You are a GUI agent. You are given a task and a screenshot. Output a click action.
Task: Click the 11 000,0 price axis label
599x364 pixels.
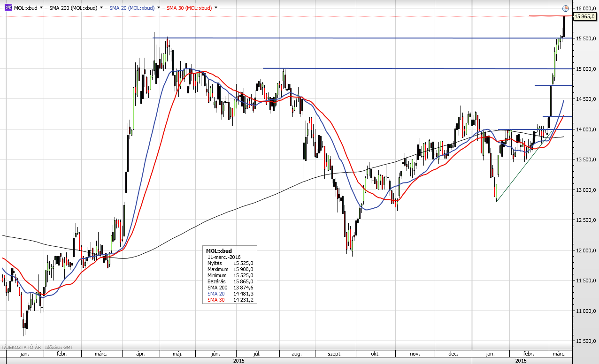(585, 311)
